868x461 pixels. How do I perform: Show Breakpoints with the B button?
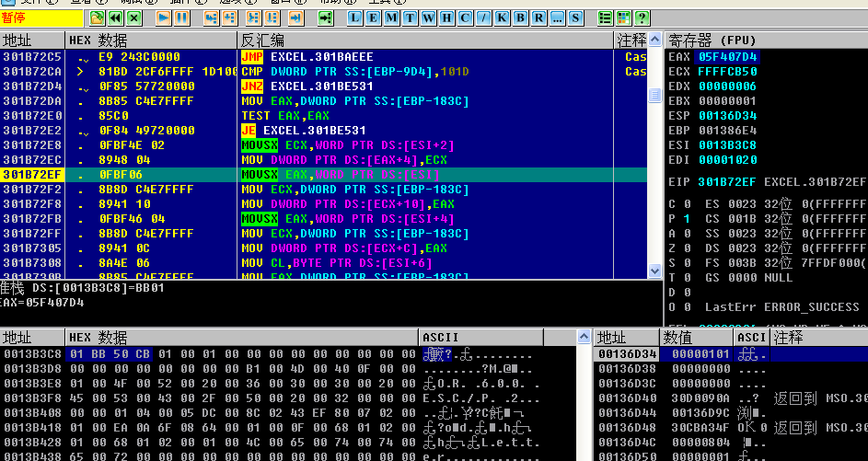(x=520, y=17)
